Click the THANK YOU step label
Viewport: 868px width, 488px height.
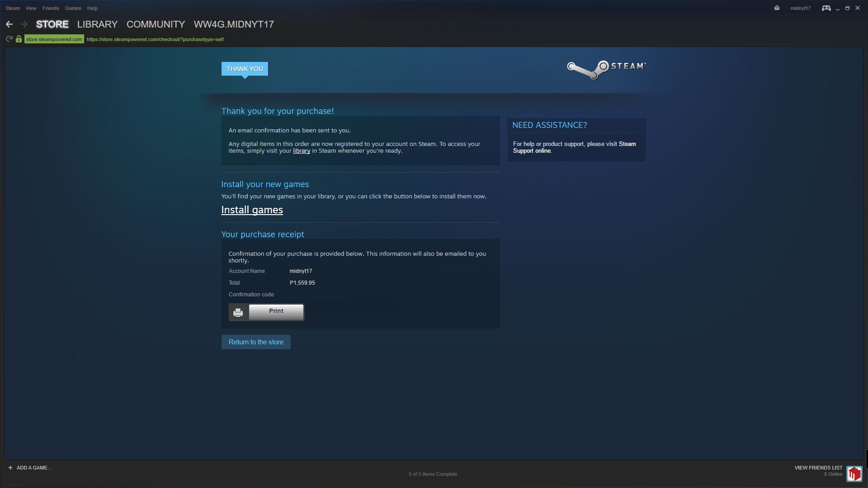click(245, 69)
